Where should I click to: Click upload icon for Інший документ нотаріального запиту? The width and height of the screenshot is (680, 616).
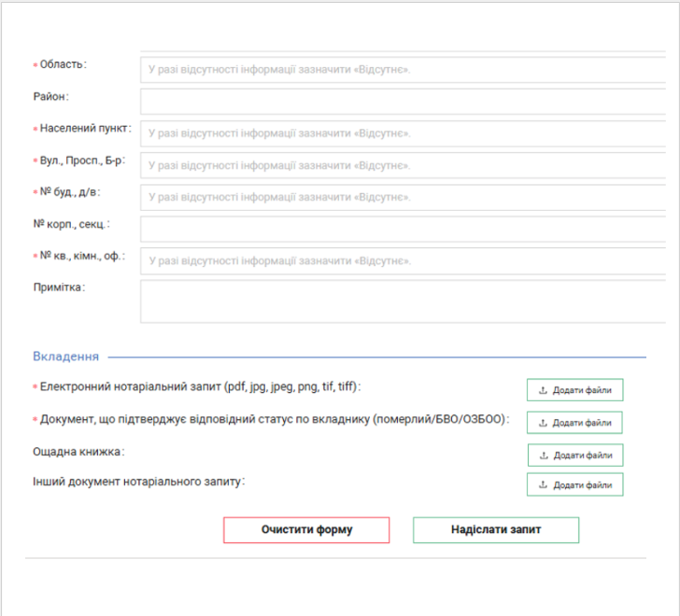pos(543,484)
